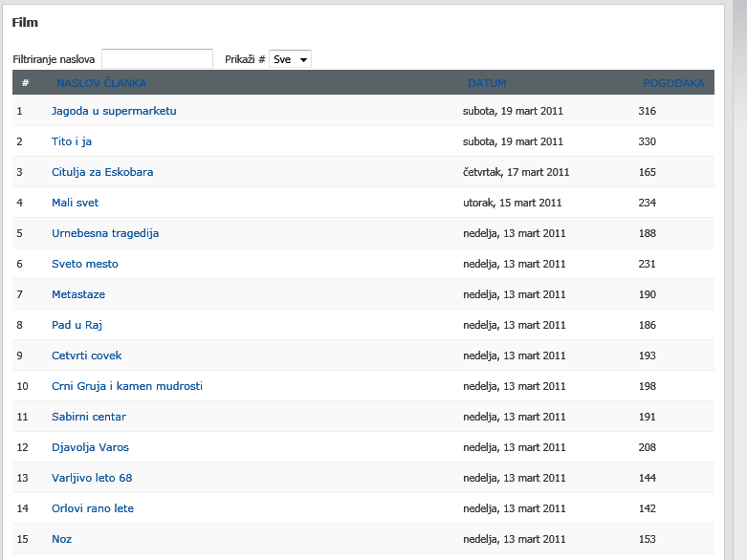The image size is (747, 560).
Task: Select the 'Urnebesna tragedija' article
Action: (x=105, y=233)
